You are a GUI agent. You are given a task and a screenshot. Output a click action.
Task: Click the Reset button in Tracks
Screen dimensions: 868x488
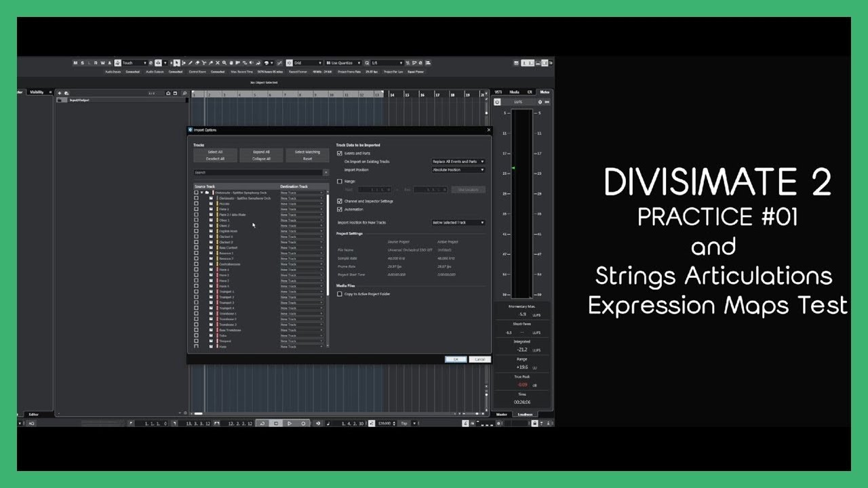tap(307, 159)
